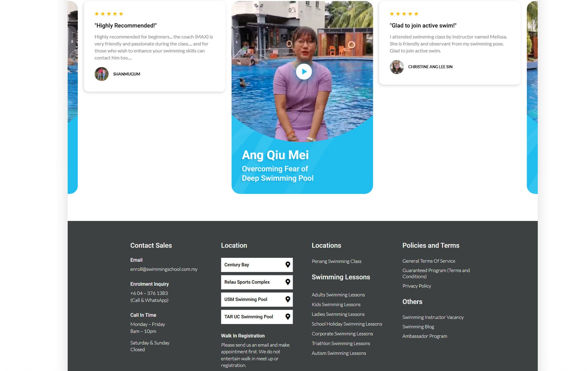The height and width of the screenshot is (371, 588).
Task: Show the previous testimonial card at left edge
Action: pos(73,97)
